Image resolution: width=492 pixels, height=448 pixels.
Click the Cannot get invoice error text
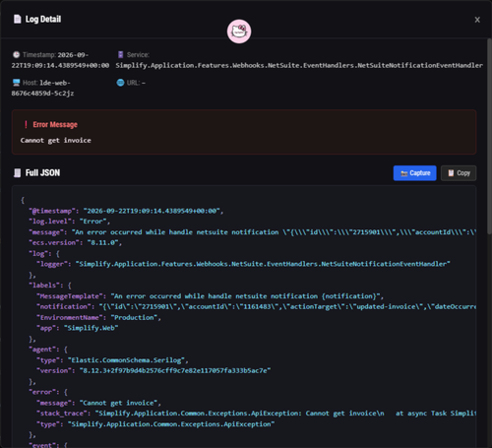(x=56, y=141)
